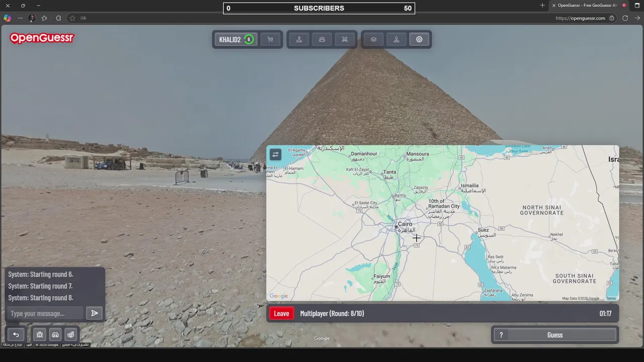The image size is (644, 362).
Task: Click Faiyum on the map
Action: 382,277
